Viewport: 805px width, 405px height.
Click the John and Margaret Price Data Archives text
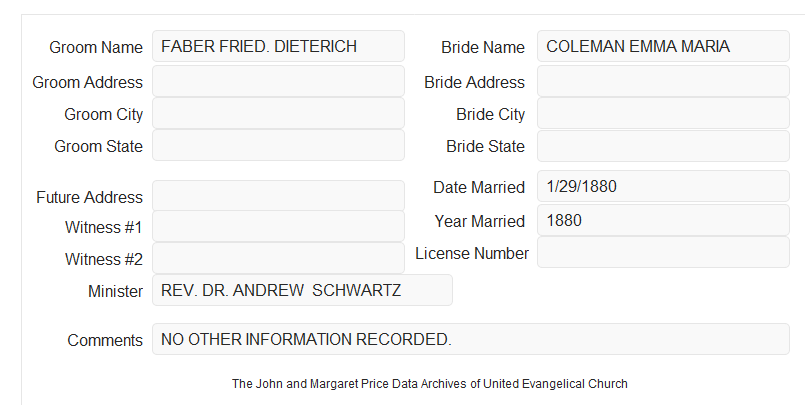(430, 384)
